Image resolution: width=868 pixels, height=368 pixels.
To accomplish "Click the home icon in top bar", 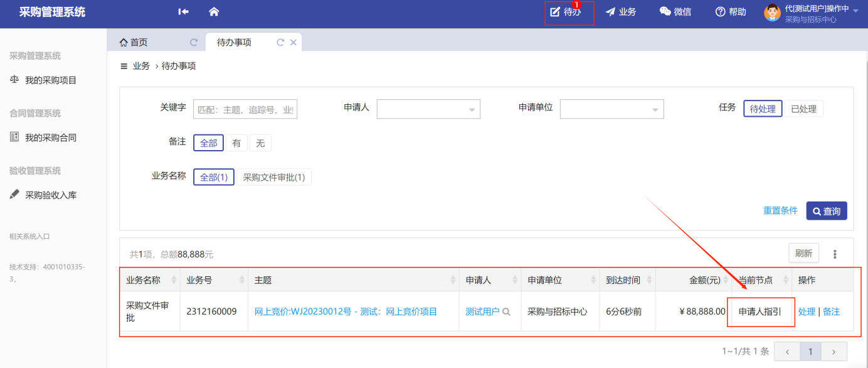I will (x=214, y=12).
